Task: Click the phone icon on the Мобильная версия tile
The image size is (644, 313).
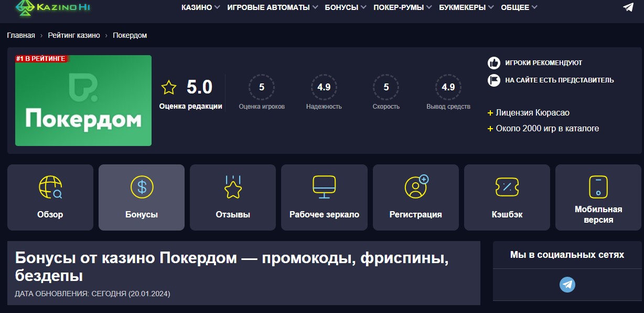Action: (598, 187)
